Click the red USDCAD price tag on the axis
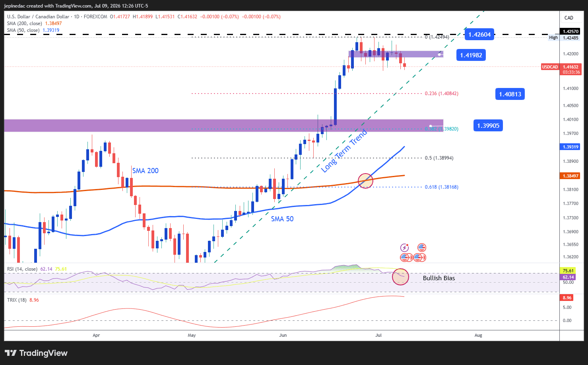The height and width of the screenshot is (365, 588). (550, 67)
